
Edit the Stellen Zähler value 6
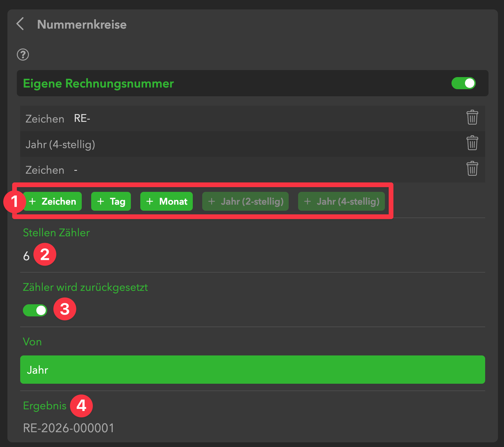(x=27, y=256)
